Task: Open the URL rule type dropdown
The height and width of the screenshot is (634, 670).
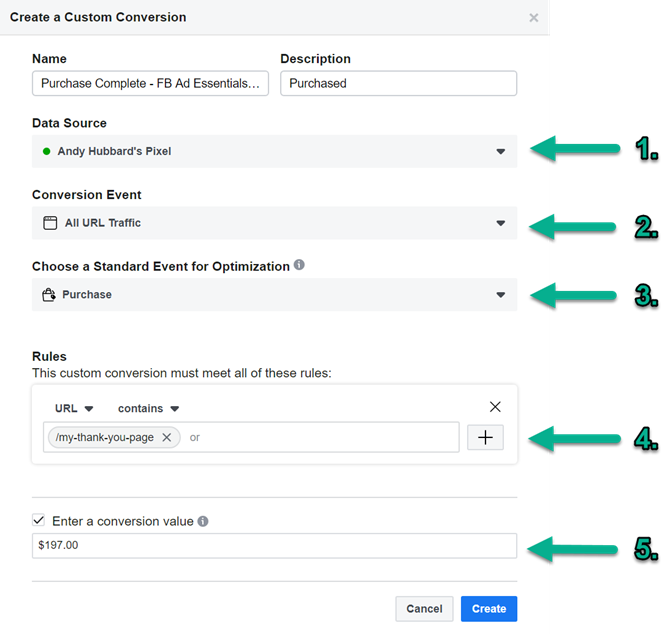Action: point(74,408)
